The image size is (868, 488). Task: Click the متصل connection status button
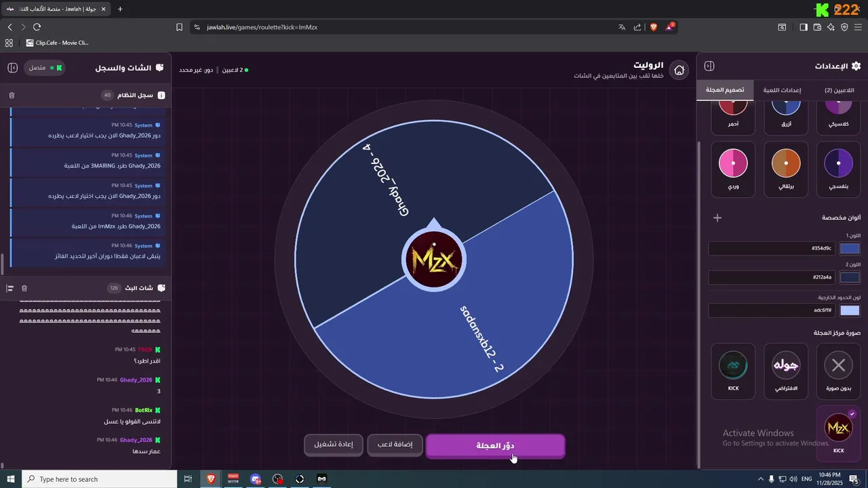pyautogui.click(x=45, y=68)
